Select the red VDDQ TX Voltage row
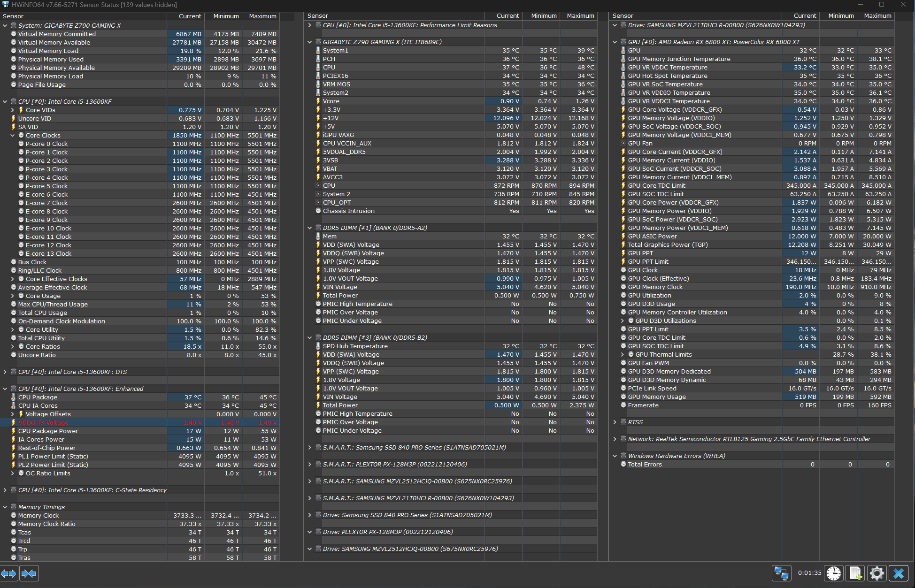 (x=43, y=423)
